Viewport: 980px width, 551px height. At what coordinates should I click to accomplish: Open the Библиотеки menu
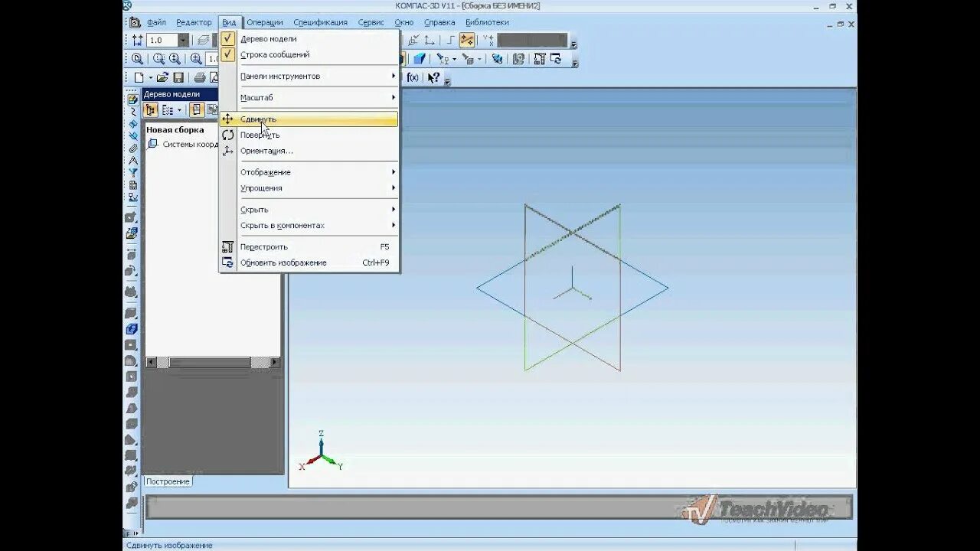point(488,22)
